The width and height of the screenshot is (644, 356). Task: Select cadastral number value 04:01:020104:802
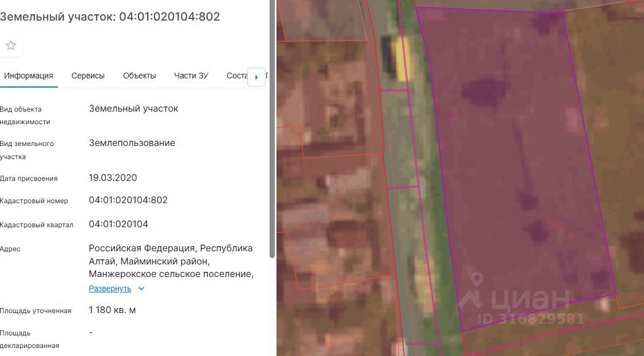click(x=128, y=200)
